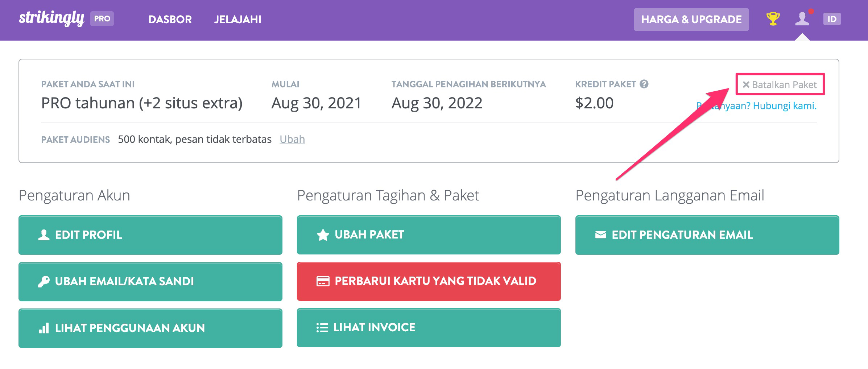The image size is (868, 369).
Task: Click Batalkan Paket to cancel plan
Action: click(x=780, y=84)
